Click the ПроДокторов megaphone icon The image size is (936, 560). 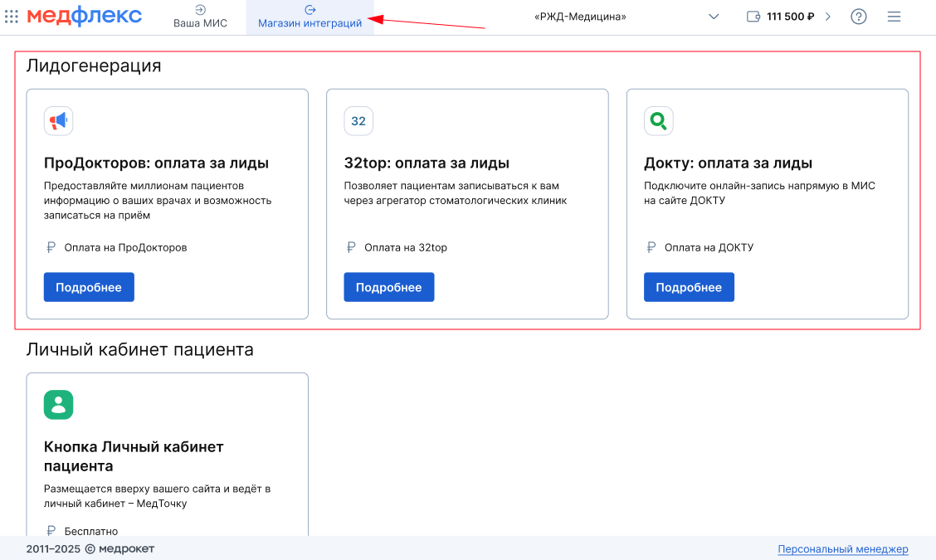(x=58, y=121)
